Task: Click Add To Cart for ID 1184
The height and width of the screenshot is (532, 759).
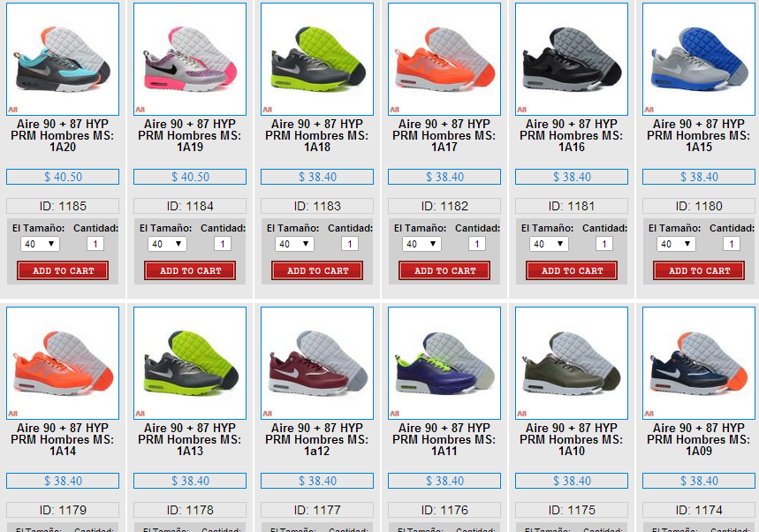Action: [190, 270]
